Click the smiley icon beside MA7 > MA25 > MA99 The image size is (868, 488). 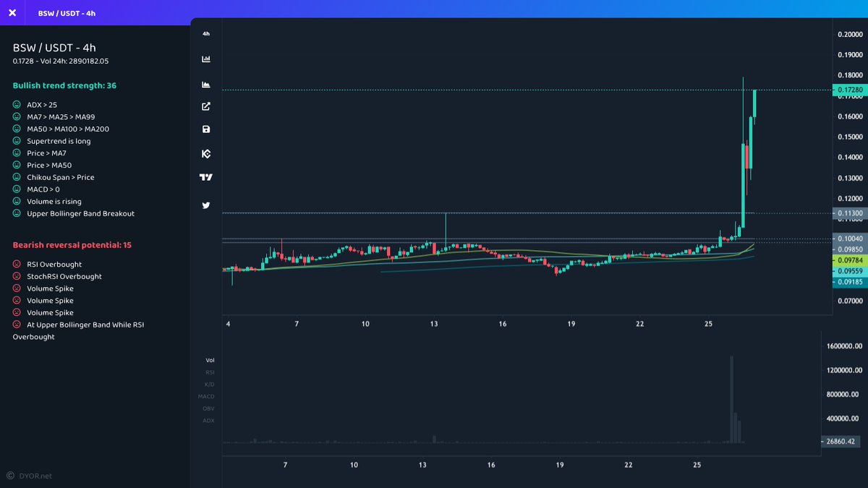point(17,117)
